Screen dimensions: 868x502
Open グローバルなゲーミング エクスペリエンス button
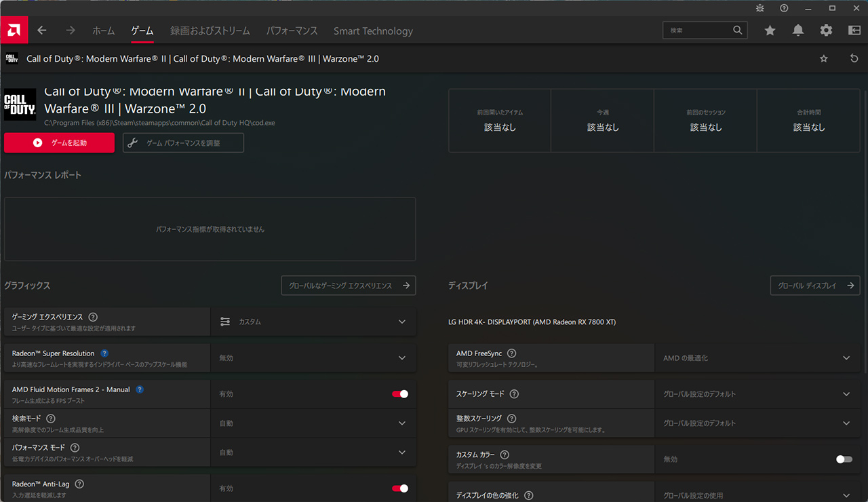[349, 286]
